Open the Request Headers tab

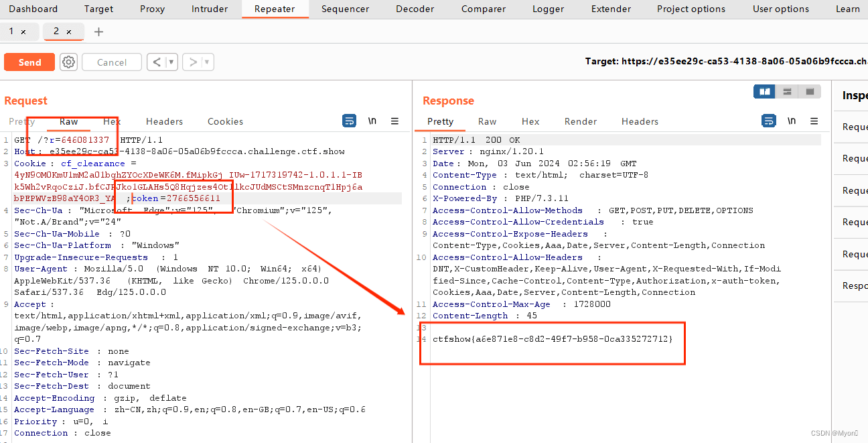pos(164,121)
